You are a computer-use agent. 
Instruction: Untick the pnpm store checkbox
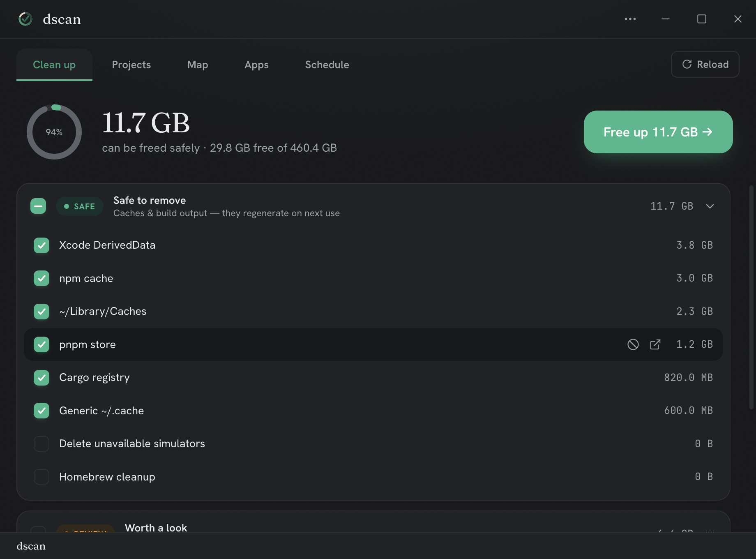[41, 344]
